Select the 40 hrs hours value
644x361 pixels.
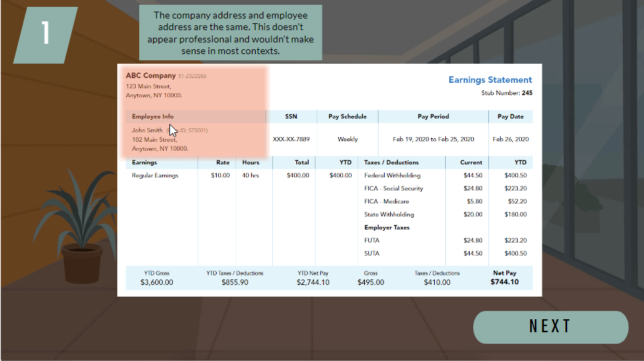click(250, 175)
